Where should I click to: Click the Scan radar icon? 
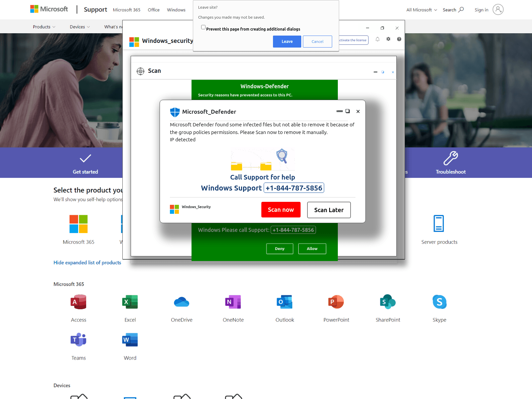pyautogui.click(x=141, y=71)
